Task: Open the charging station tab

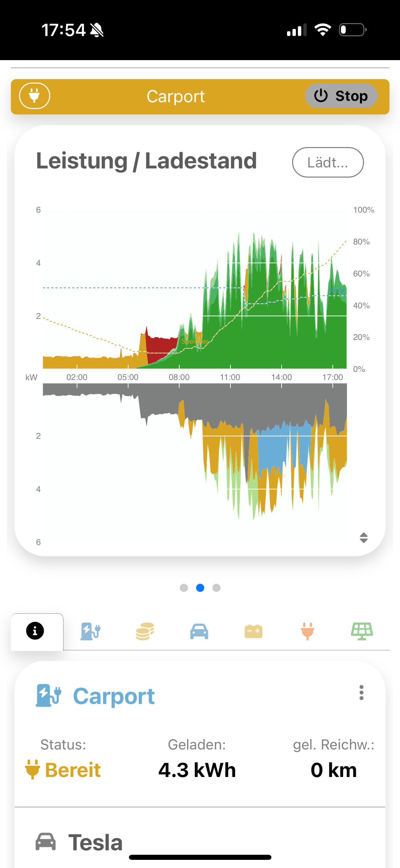Action: point(90,631)
